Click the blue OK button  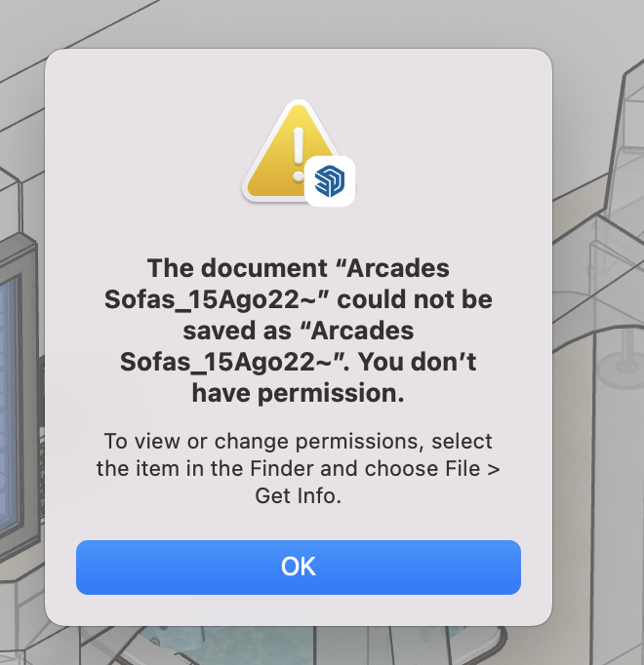pyautogui.click(x=299, y=567)
